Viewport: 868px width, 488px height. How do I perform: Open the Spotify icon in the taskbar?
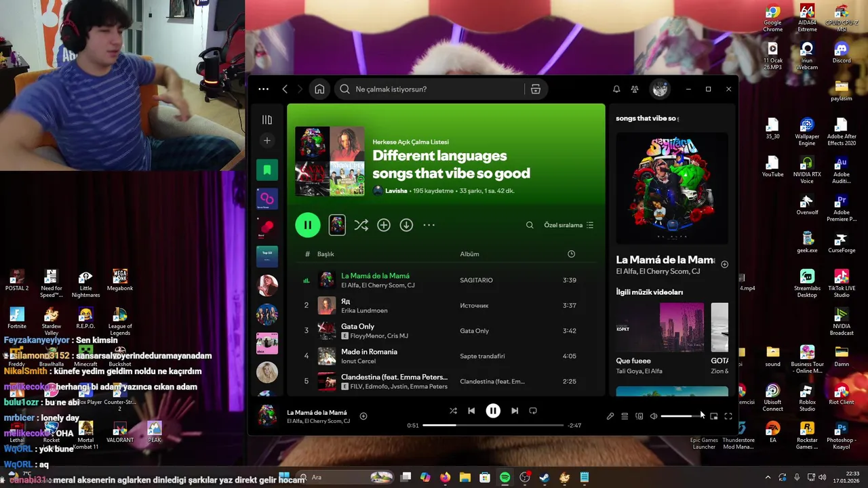(505, 477)
